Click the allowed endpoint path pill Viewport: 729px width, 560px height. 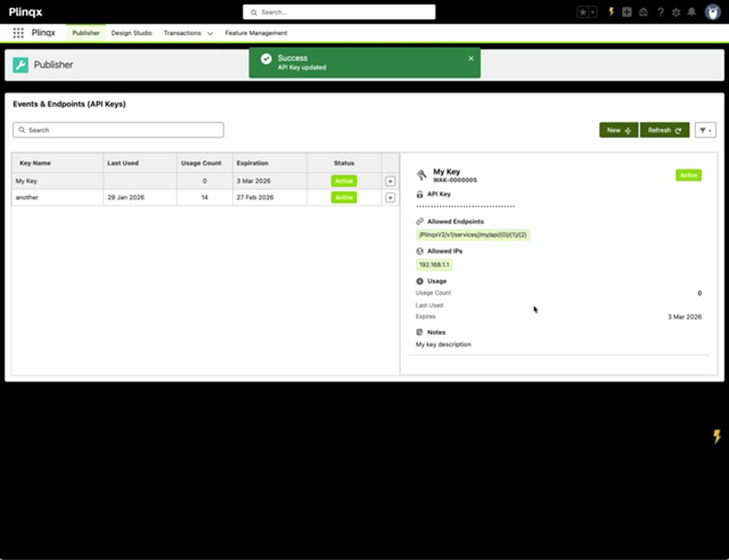(x=473, y=235)
